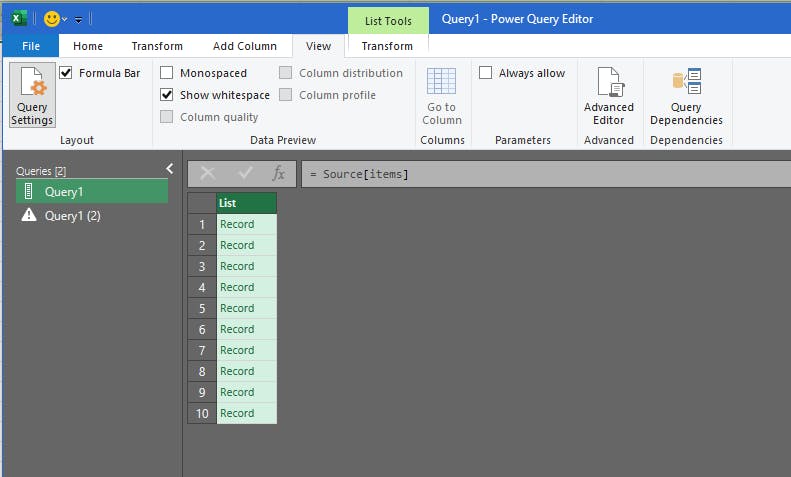Open the Record in row 9
Viewport: 791px width, 477px height.
tap(237, 392)
